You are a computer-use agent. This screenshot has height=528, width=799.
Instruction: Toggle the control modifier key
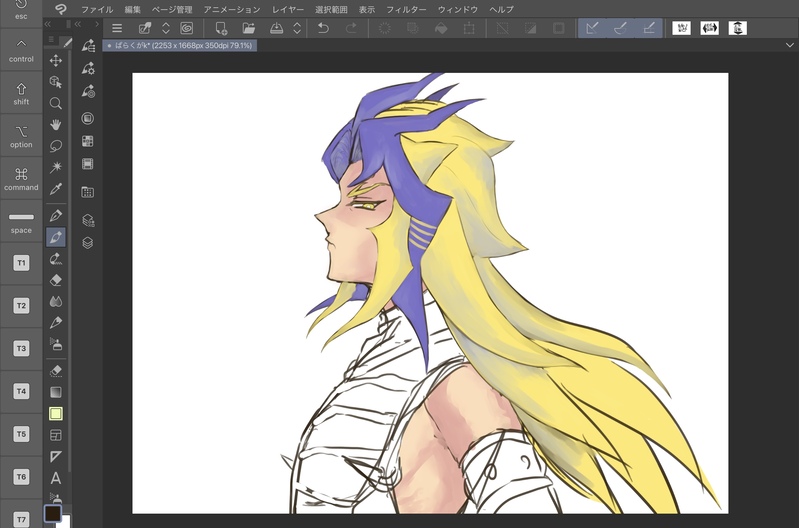tap(21, 50)
